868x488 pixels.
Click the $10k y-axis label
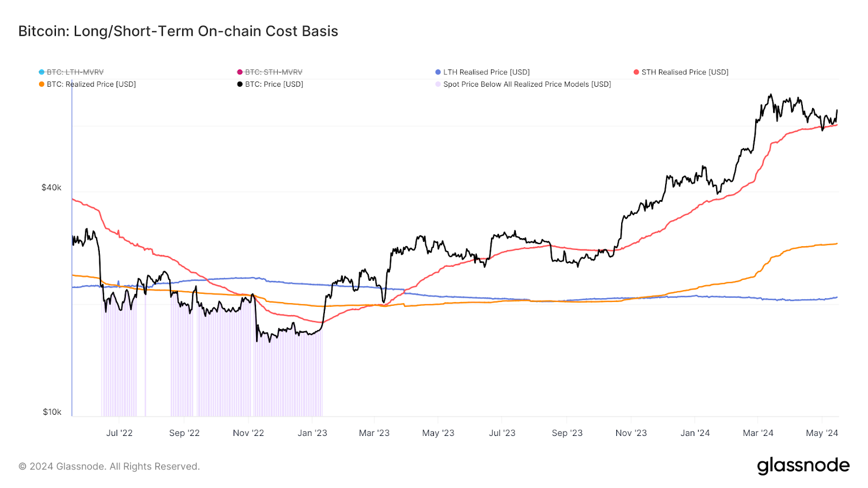[52, 412]
